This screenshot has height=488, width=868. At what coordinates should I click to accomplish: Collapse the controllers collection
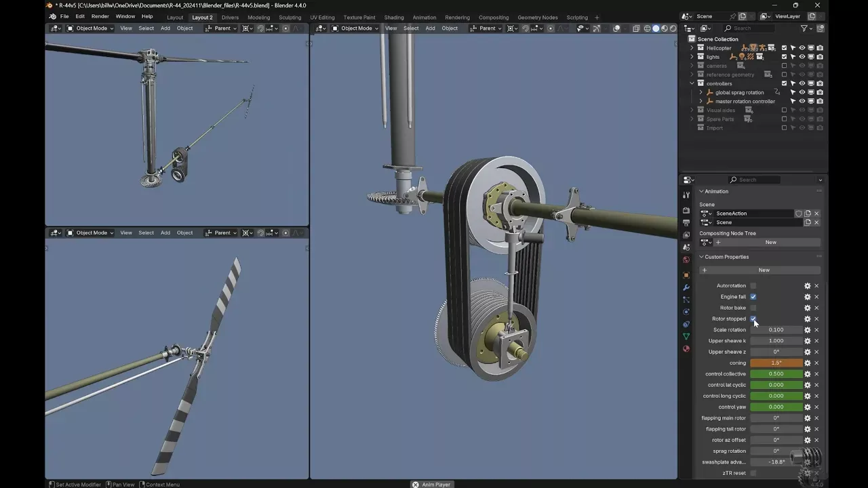click(692, 83)
